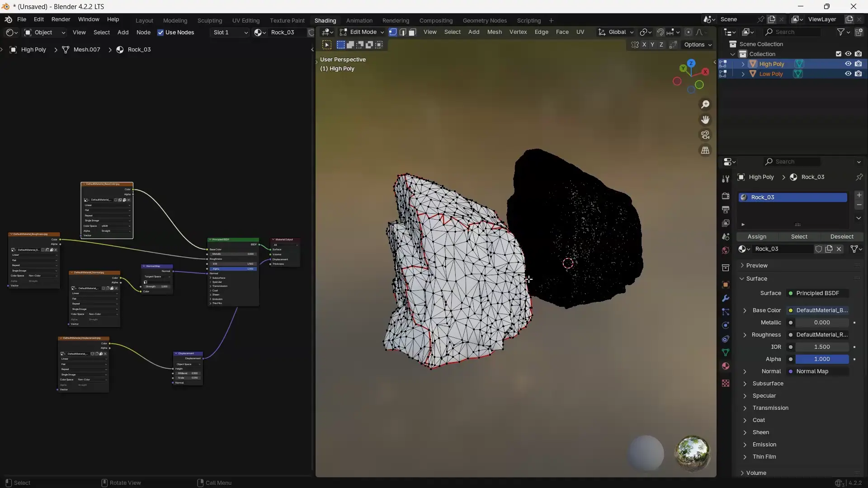Click the Metallic value field
Viewport: 868px width, 488px height.
[x=822, y=323]
